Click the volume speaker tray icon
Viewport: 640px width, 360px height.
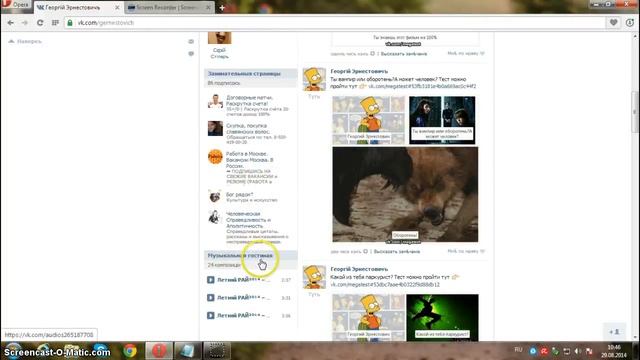pyautogui.click(x=578, y=351)
